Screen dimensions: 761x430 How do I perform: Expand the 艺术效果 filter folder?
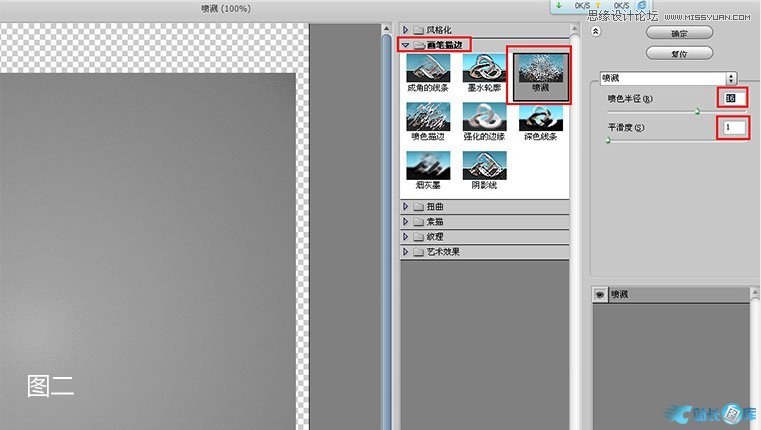coord(406,252)
